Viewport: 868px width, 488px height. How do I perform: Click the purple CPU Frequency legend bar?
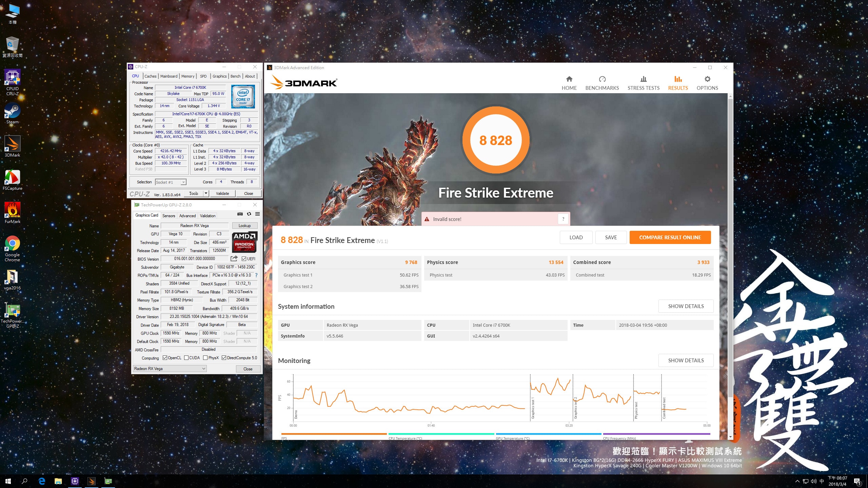click(656, 434)
